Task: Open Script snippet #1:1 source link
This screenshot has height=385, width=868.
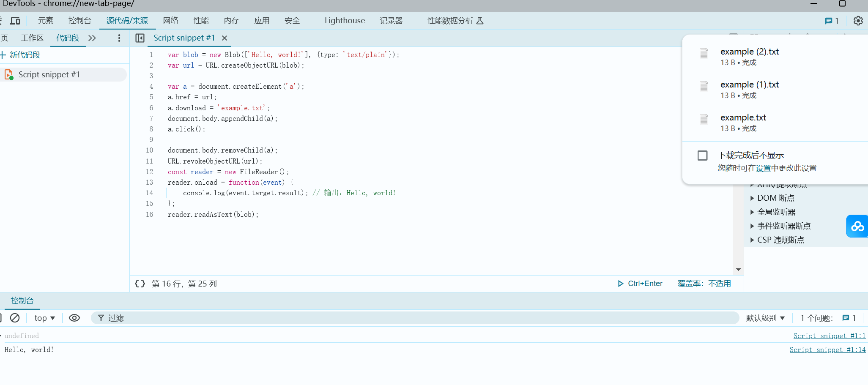Action: pyautogui.click(x=829, y=336)
